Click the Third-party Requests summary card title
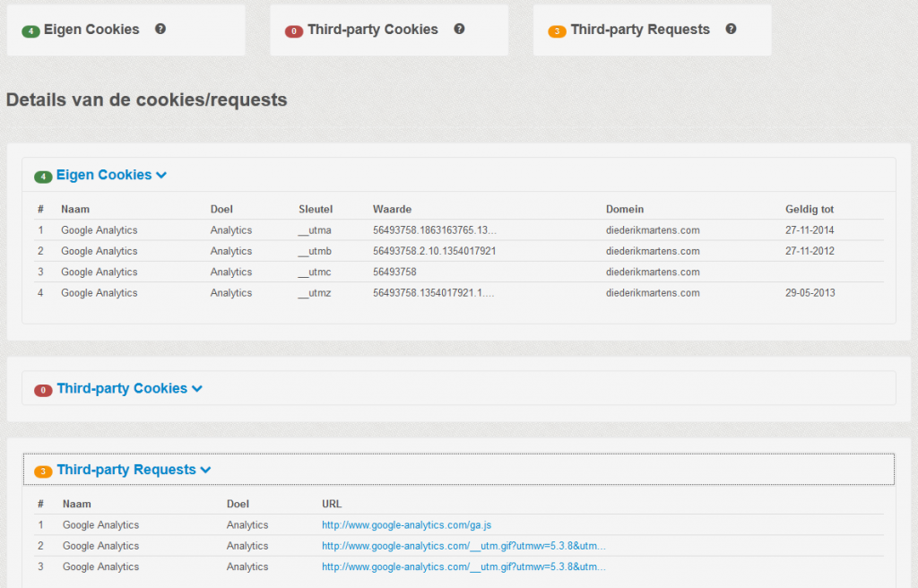 point(639,30)
